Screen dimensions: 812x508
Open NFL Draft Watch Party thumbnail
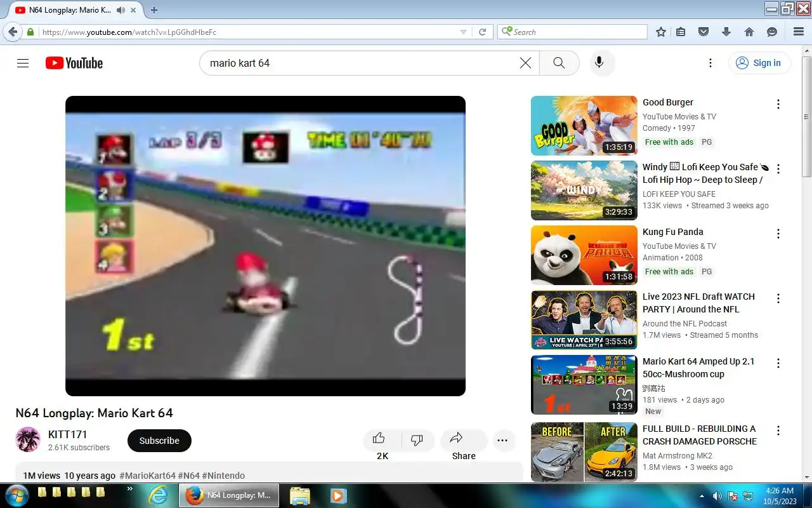point(584,320)
